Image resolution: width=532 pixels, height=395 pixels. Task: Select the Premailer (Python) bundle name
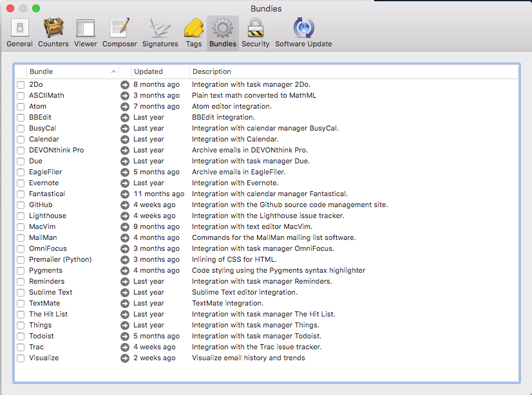61,259
